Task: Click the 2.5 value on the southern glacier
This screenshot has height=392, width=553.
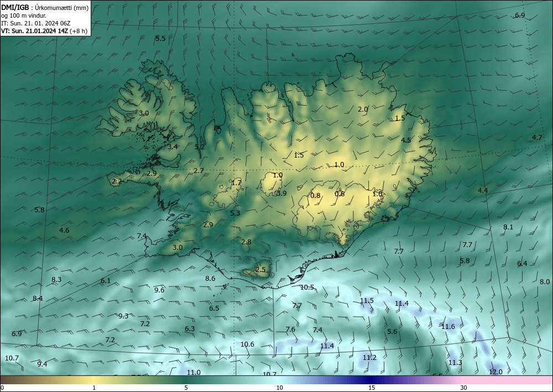Action: 260,270
